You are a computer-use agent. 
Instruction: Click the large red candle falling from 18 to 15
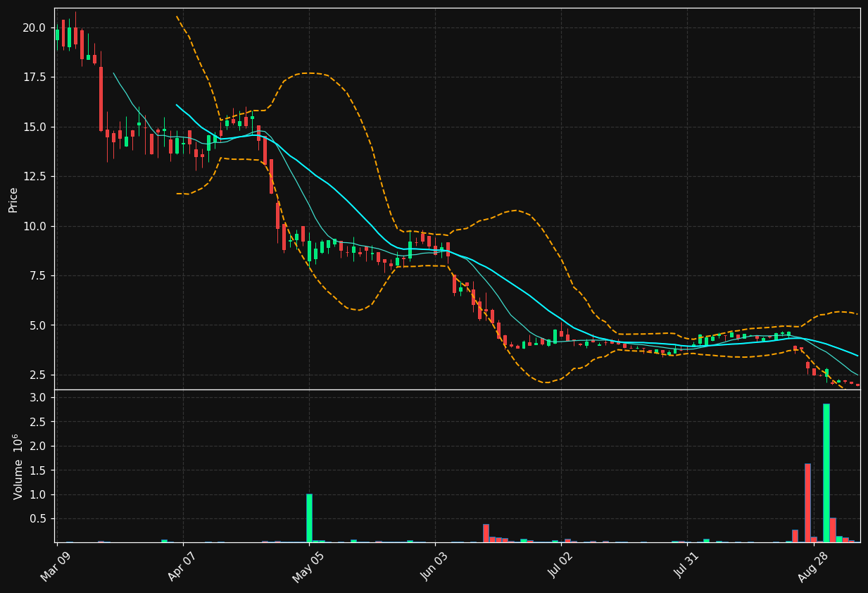(101, 99)
